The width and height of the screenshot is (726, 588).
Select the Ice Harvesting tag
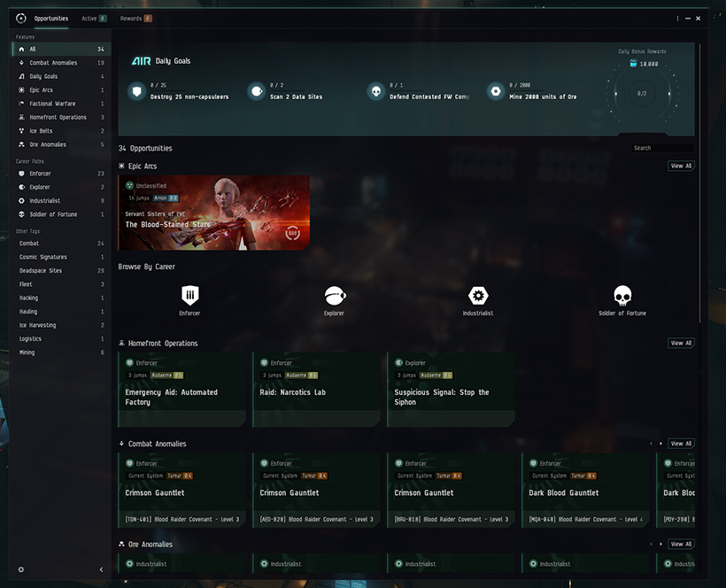[62, 326]
